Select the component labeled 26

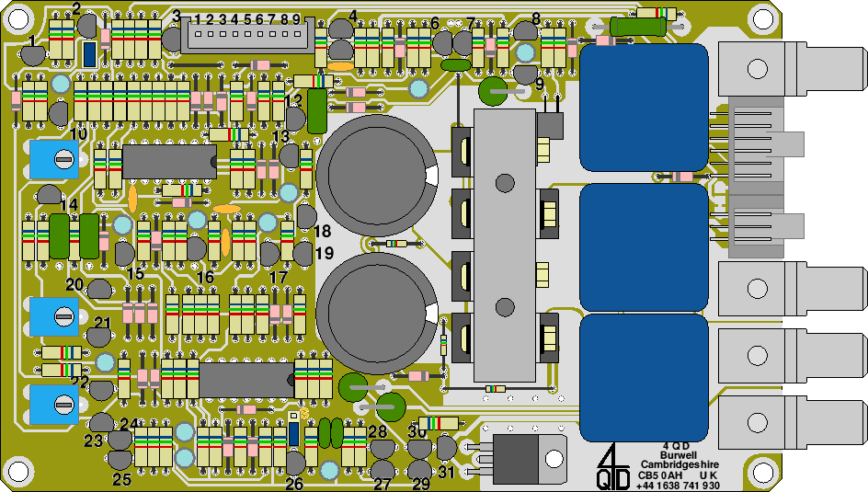(x=294, y=463)
